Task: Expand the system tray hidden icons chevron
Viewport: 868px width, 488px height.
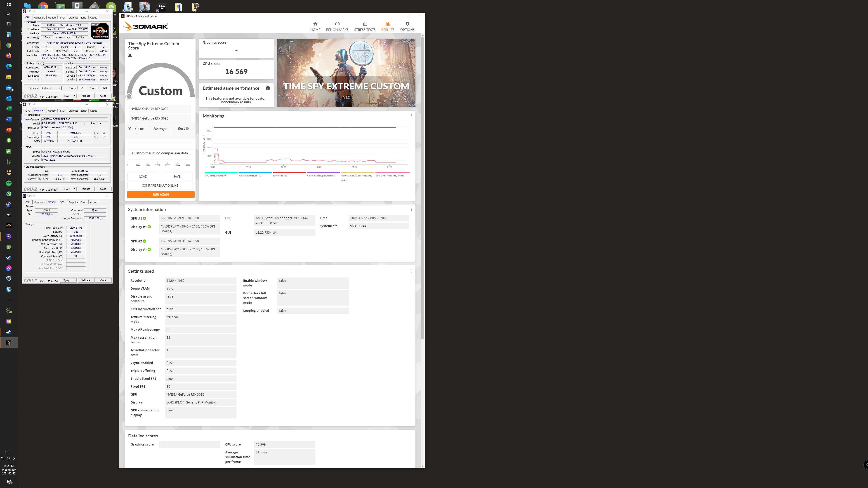Action: (x=14, y=458)
